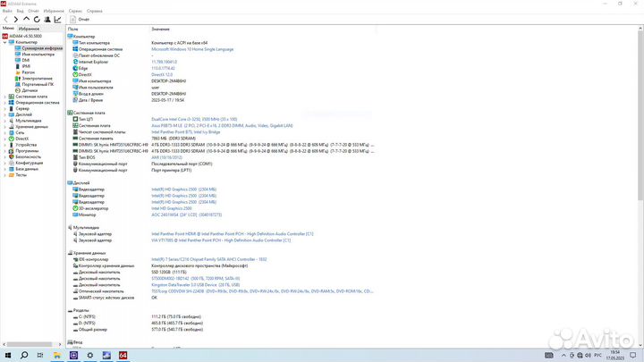644x362 pixels.
Task: Switch to the Меню tab
Action: point(8,29)
